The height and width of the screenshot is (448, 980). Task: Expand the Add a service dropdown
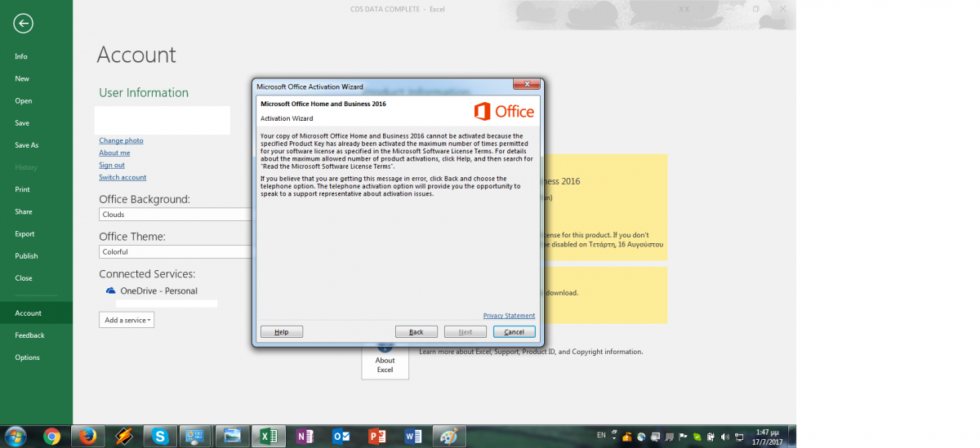click(127, 320)
